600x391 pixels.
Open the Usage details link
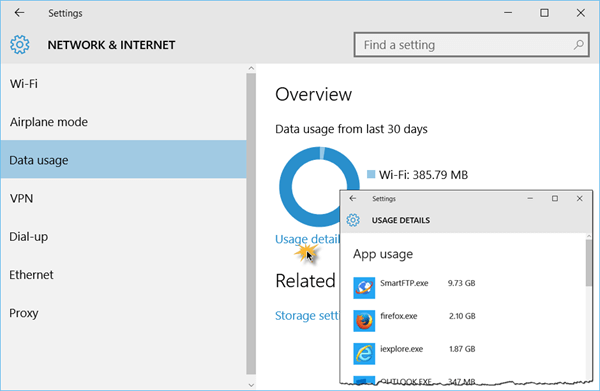tap(307, 239)
